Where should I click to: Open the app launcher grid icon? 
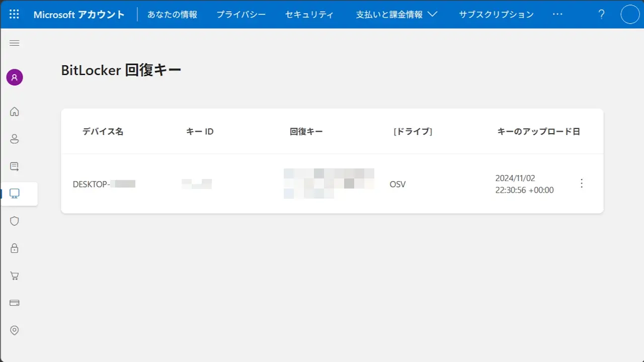[x=14, y=14]
